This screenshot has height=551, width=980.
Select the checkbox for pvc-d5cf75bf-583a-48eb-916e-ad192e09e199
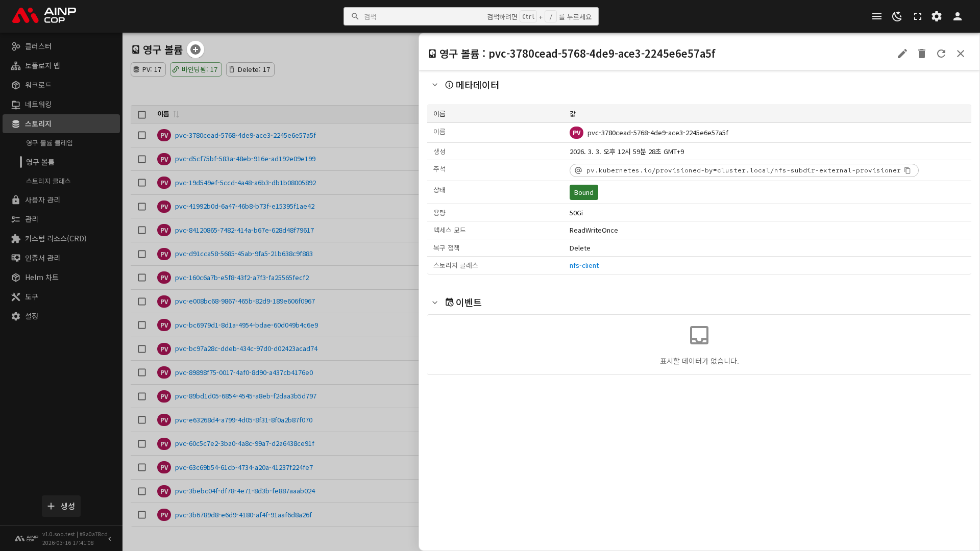point(142,159)
